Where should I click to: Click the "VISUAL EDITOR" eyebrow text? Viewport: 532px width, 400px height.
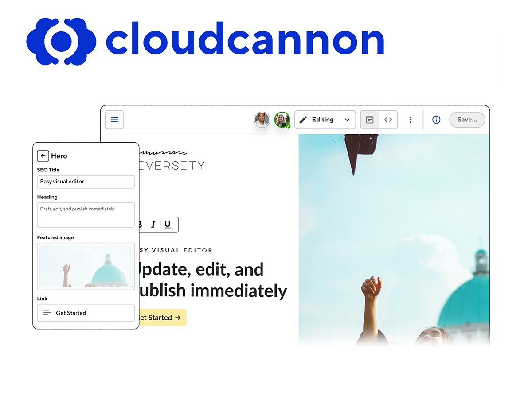pos(182,250)
